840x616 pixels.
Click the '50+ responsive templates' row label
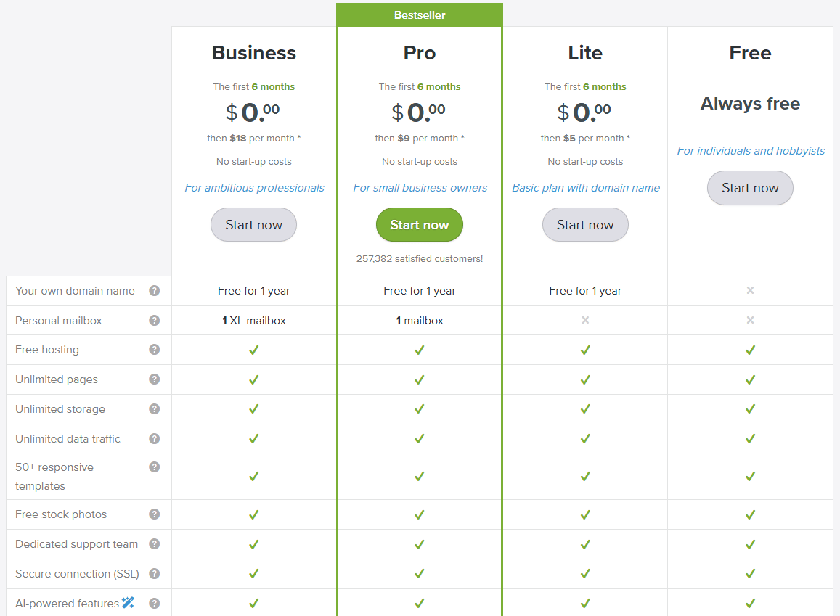point(54,476)
